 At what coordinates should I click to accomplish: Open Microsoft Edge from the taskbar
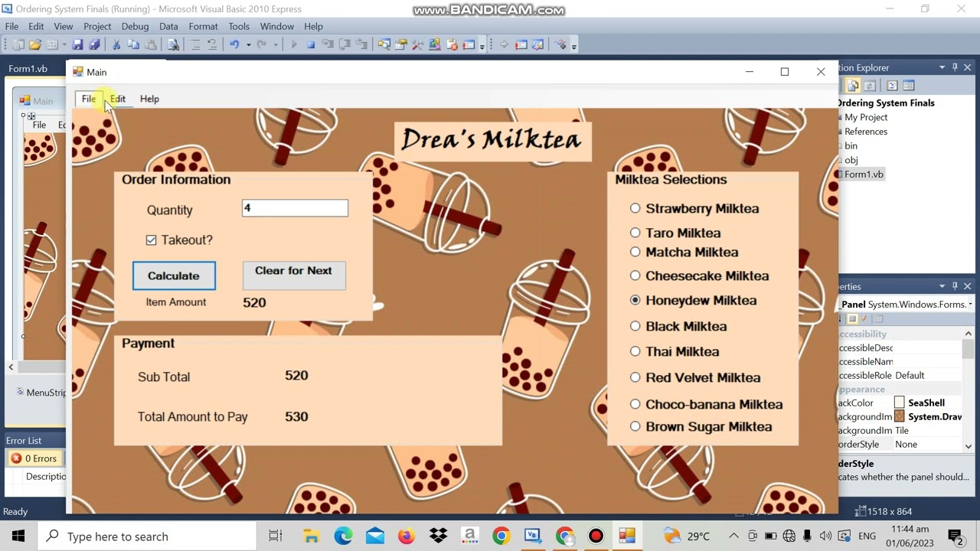pyautogui.click(x=343, y=536)
